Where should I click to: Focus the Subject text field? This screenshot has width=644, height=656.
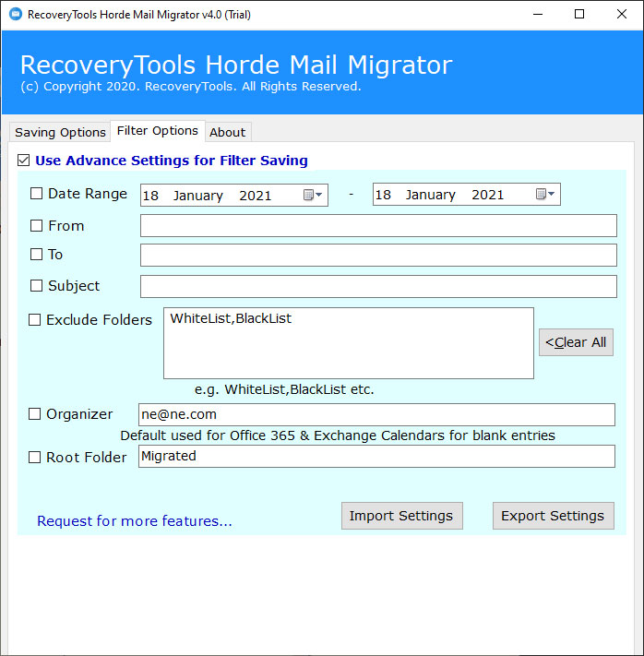(x=378, y=286)
